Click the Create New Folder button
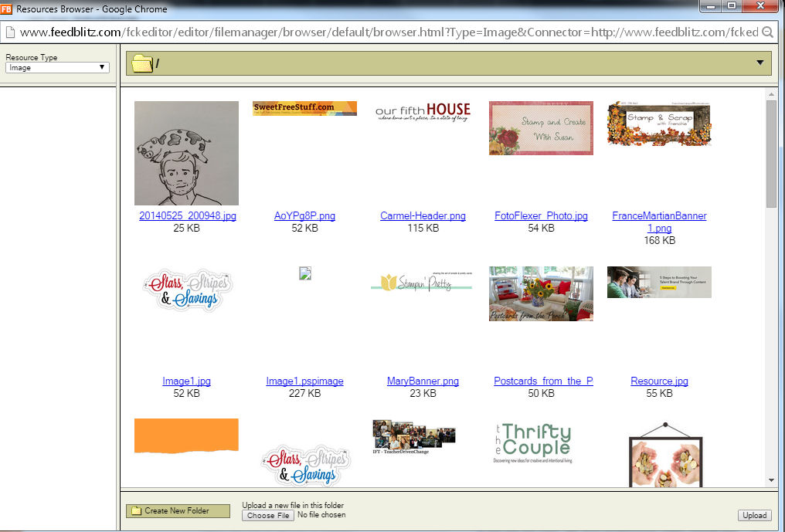Image resolution: width=785 pixels, height=532 pixels. coord(178,511)
